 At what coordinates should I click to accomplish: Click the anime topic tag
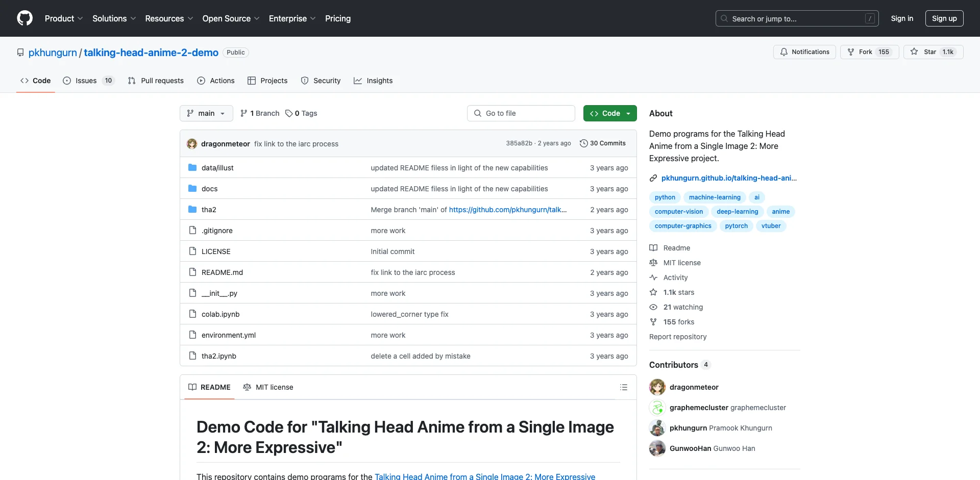tap(781, 212)
